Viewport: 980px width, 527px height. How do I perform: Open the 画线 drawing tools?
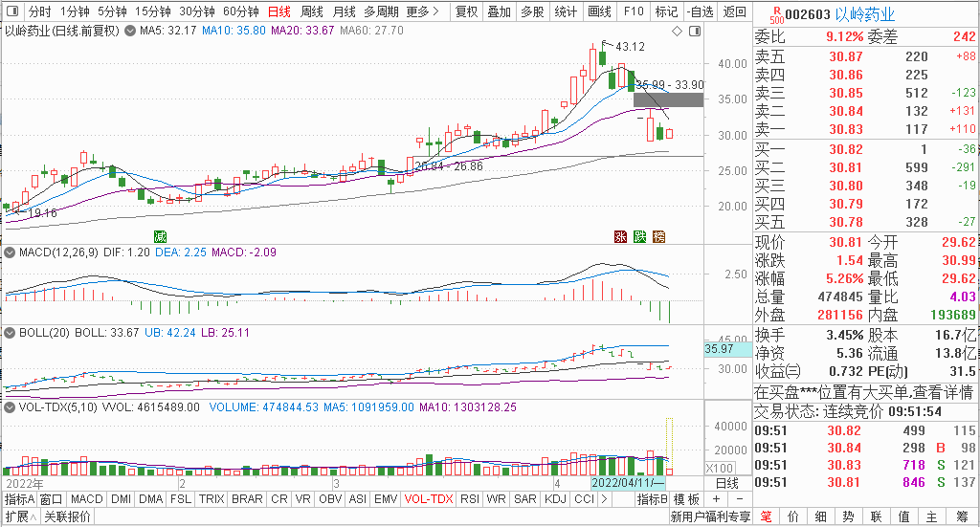click(x=599, y=11)
